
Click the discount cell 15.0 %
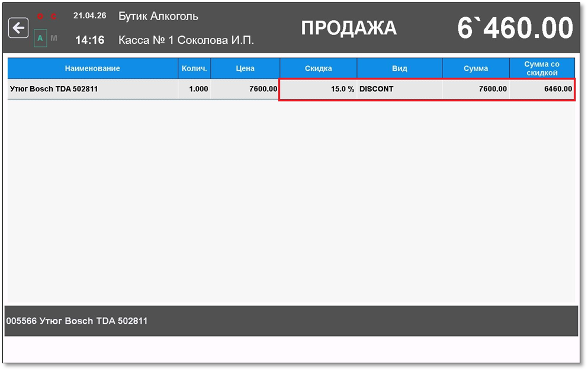[319, 89]
